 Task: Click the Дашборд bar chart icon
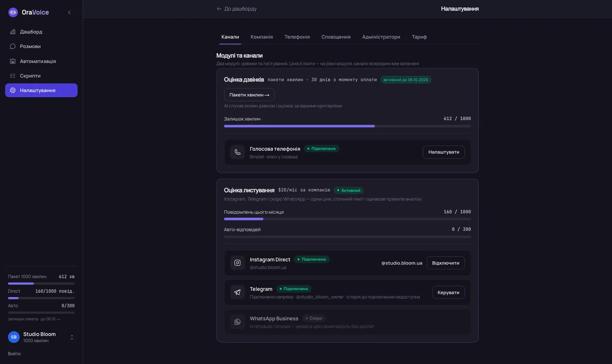pos(13,32)
